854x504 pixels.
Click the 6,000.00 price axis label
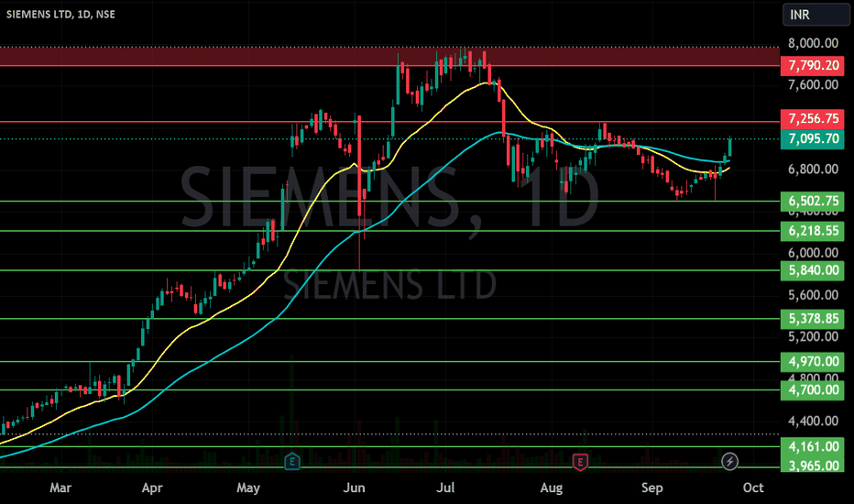[813, 253]
